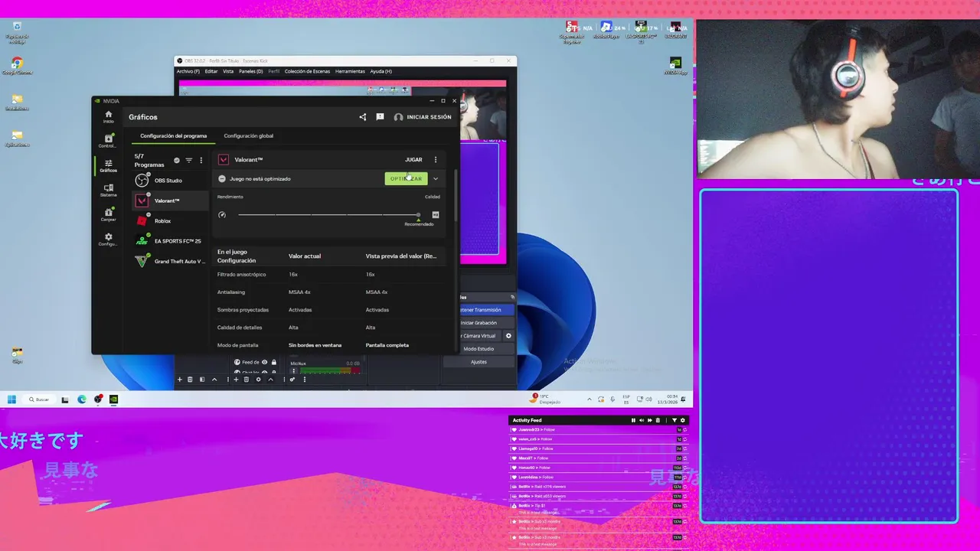Click the Calidad icon right of the slider
The width and height of the screenshot is (980, 551).
436,215
